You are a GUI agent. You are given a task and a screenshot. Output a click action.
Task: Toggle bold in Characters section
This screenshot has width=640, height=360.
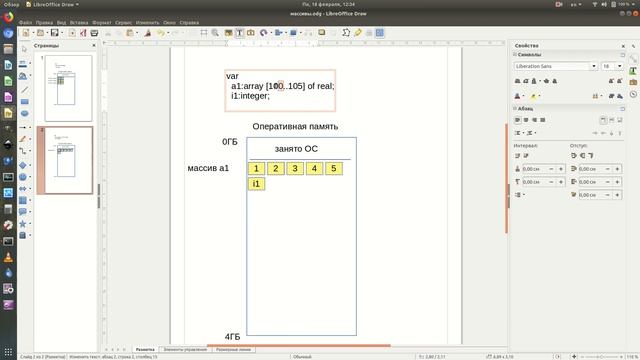tap(517, 81)
